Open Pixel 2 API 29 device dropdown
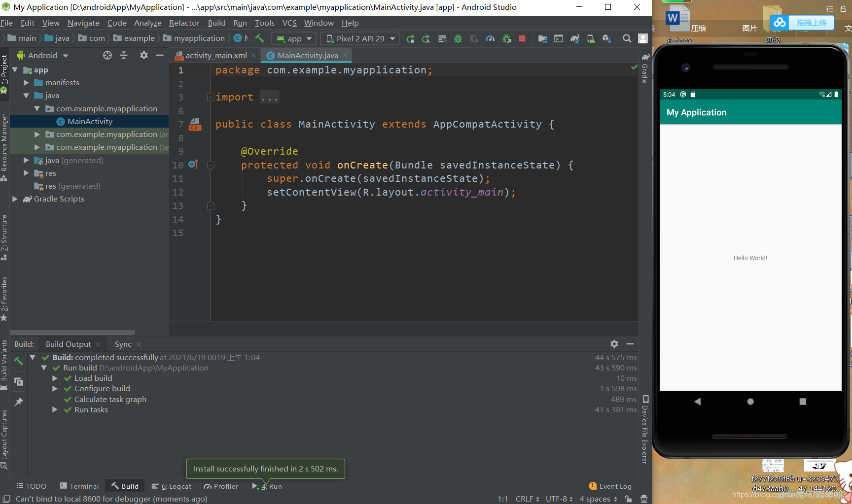Screen dimensions: 852x504 [x=361, y=38]
